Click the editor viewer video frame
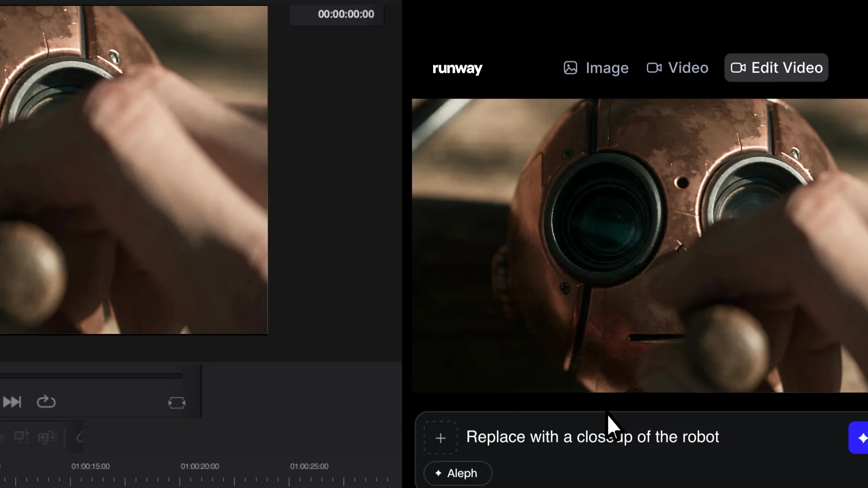 (x=134, y=170)
